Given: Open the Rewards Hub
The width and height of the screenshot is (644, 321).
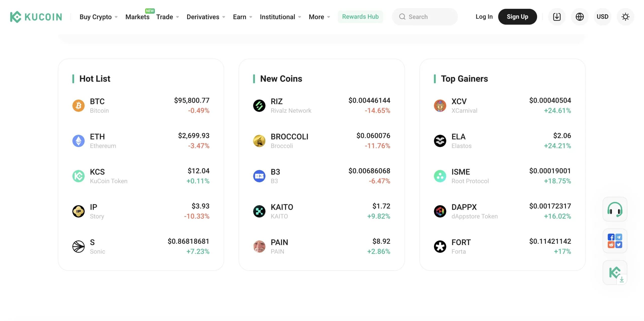Looking at the screenshot, I should 360,17.
